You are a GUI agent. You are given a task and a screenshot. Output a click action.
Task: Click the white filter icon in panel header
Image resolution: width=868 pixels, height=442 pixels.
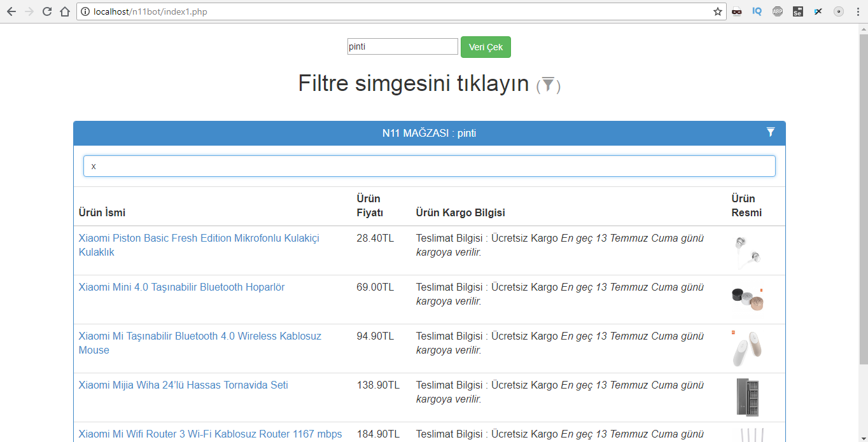(x=771, y=132)
